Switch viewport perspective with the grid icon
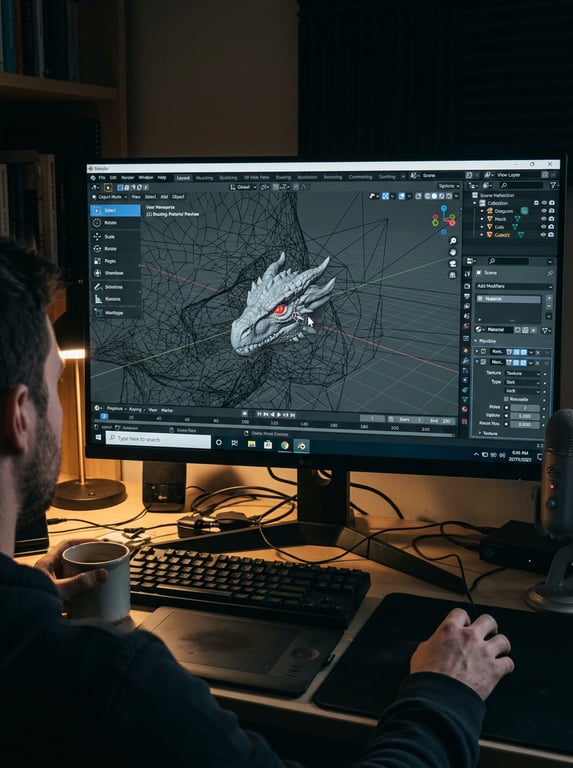This screenshot has width=573, height=768. tap(453, 275)
